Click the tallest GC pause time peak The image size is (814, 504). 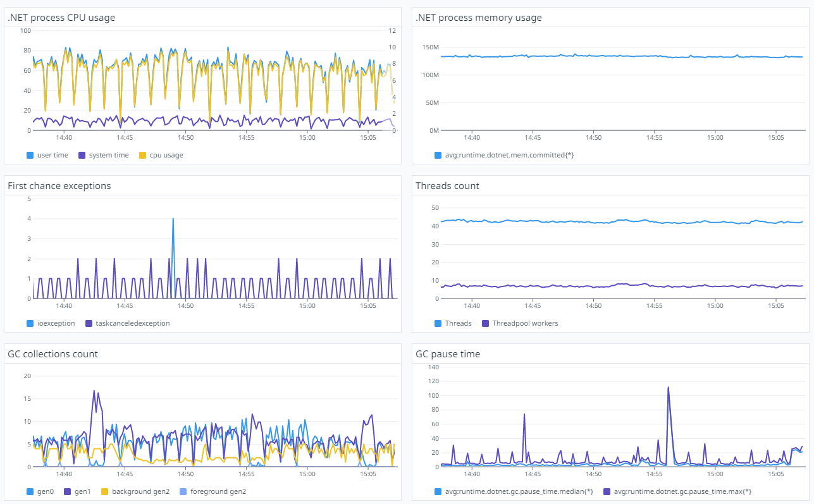coord(668,387)
